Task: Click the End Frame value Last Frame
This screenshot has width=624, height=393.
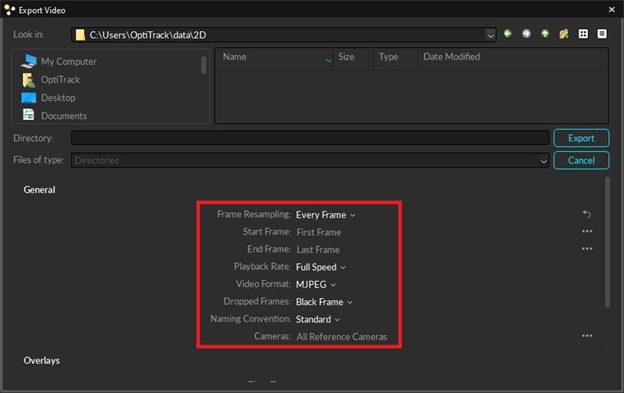Action: pyautogui.click(x=318, y=250)
